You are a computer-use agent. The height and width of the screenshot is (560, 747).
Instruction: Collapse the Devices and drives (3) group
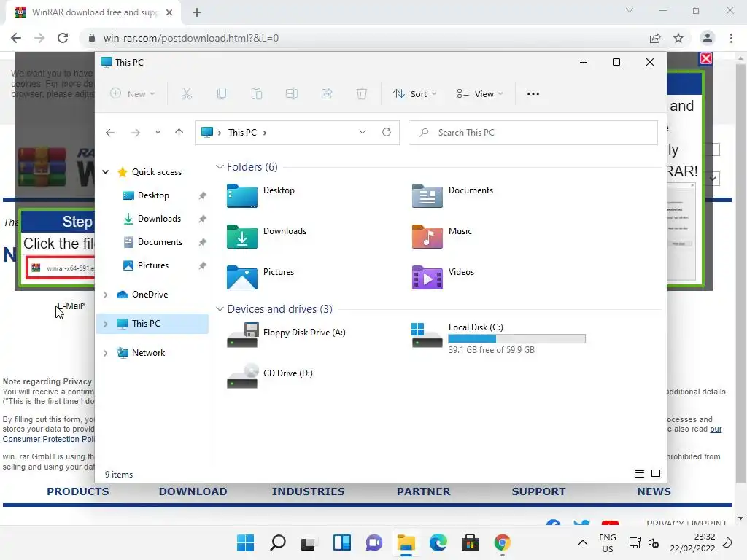pos(220,309)
